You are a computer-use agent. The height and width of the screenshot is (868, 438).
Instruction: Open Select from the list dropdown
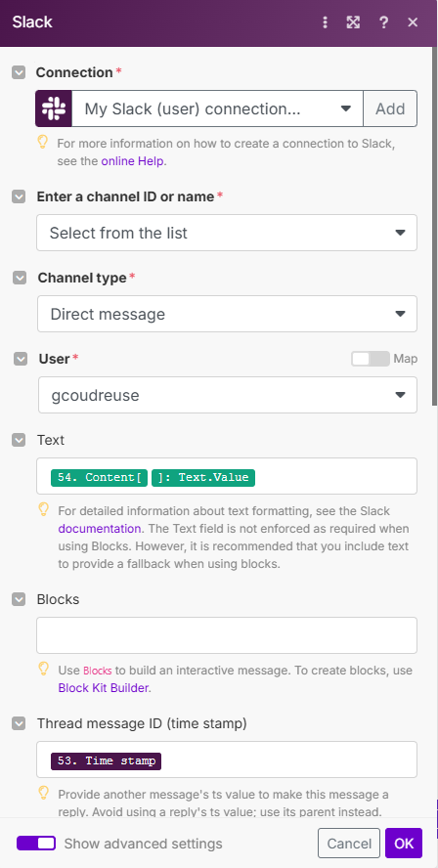[x=227, y=233]
